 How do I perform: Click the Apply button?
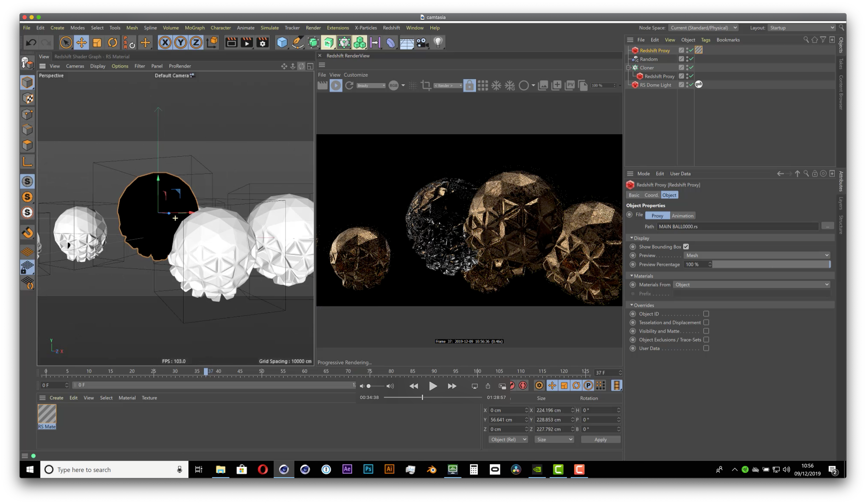[x=600, y=439]
